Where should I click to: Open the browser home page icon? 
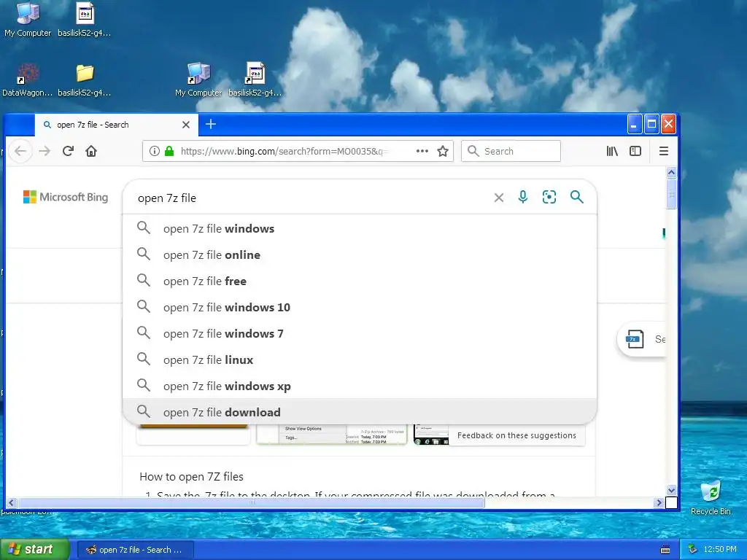[x=91, y=151]
